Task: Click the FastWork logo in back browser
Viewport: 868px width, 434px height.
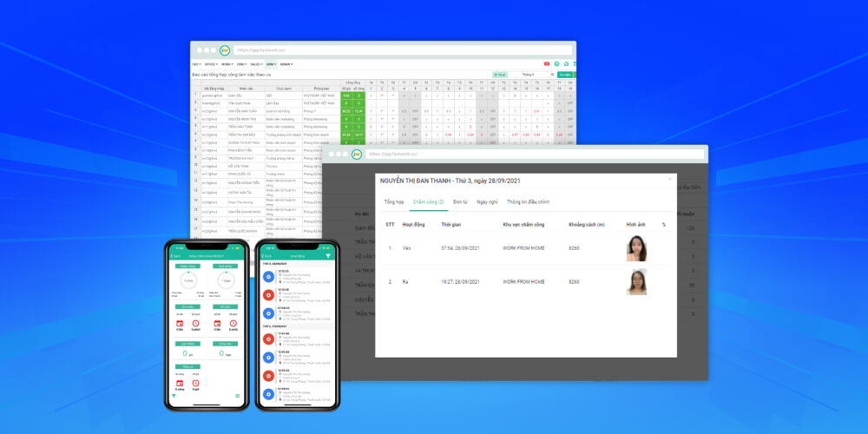Action: [x=225, y=50]
